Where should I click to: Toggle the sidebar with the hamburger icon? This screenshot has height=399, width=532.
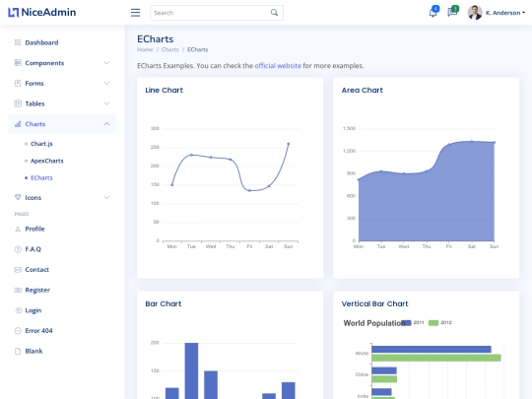click(x=135, y=13)
